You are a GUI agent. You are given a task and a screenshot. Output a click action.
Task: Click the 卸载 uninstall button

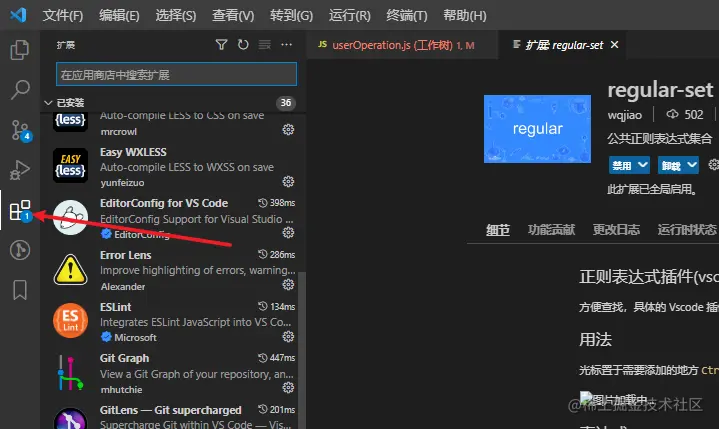[x=671, y=165]
